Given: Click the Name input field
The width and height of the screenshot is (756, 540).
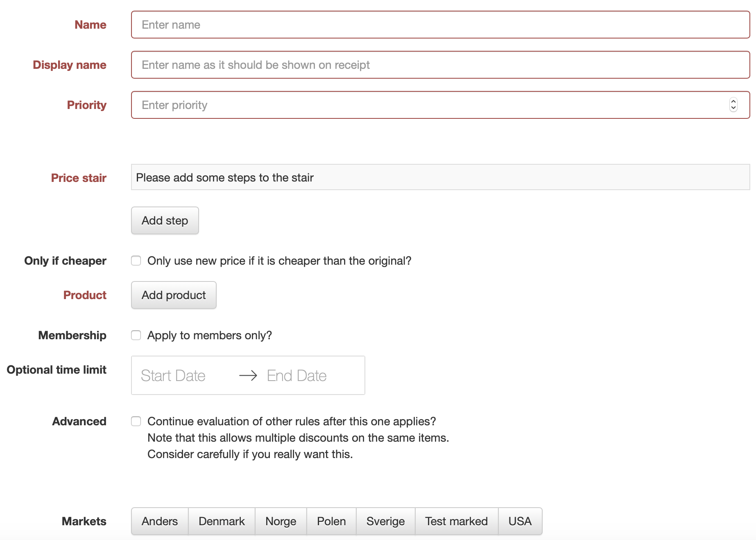Looking at the screenshot, I should point(440,25).
